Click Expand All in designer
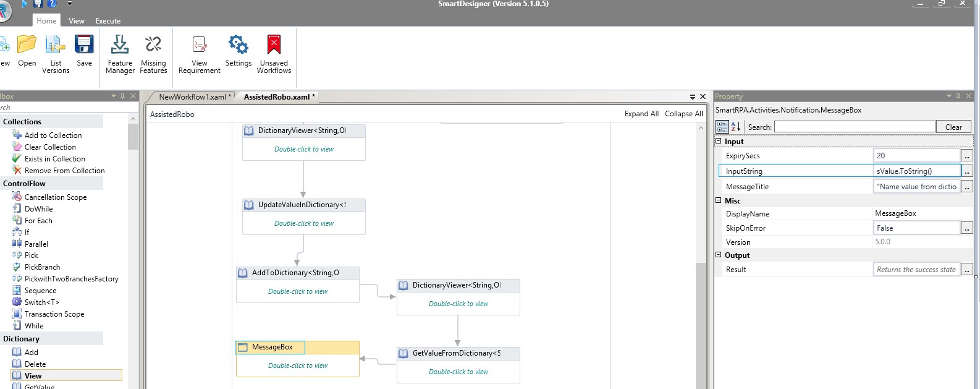Screen dimensions: 980x389 tap(641, 114)
